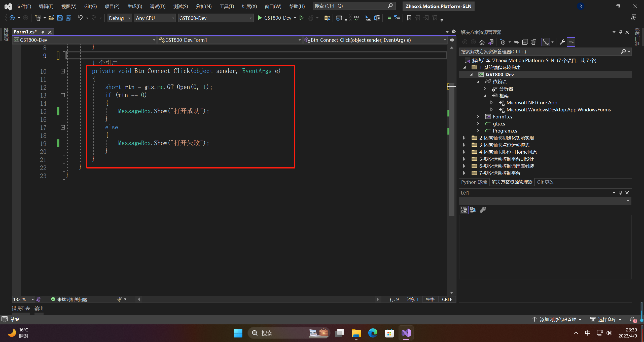
Task: Start debugging with green GST800-Dev play button
Action: point(260,18)
